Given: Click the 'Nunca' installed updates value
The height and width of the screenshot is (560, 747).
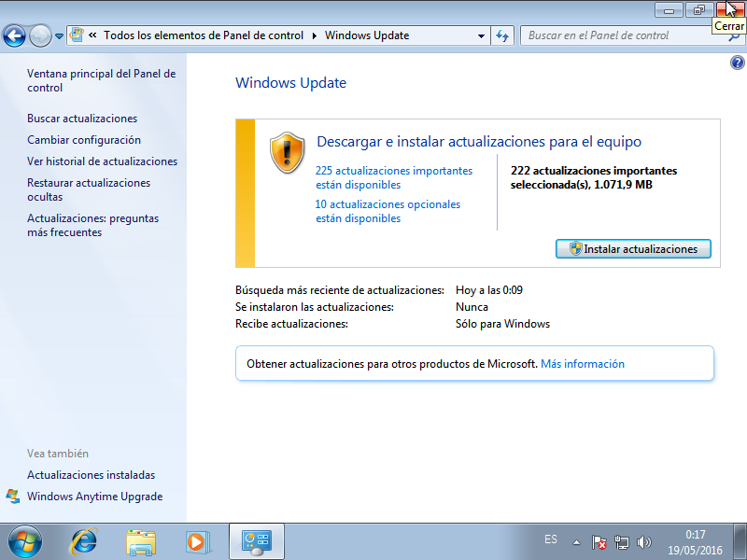Looking at the screenshot, I should (x=472, y=307).
